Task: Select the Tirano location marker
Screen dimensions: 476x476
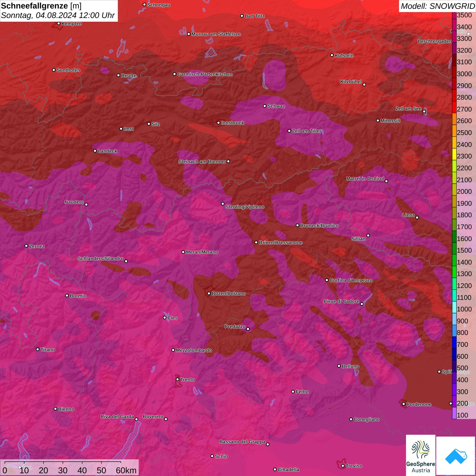Action: [38, 349]
